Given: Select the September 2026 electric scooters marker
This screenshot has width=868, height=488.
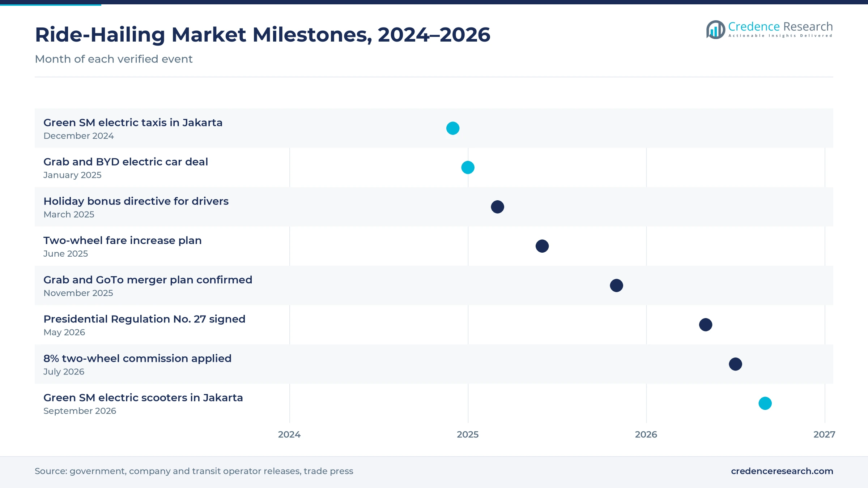Looking at the screenshot, I should coord(765,403).
